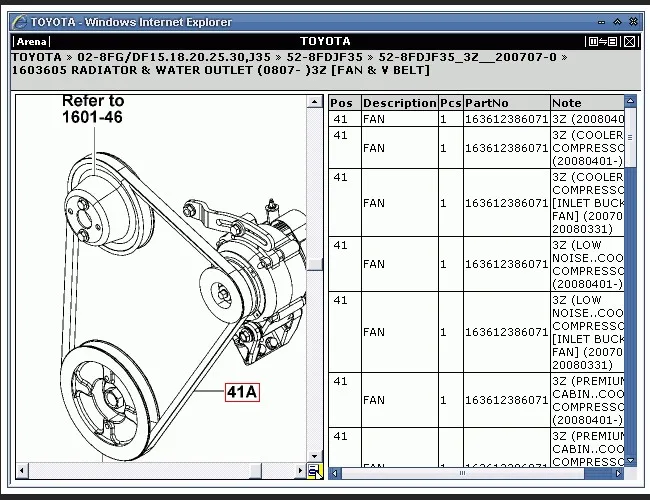Click the window's maximize arrow in the title bar
This screenshot has width=650, height=500.
[618, 22]
